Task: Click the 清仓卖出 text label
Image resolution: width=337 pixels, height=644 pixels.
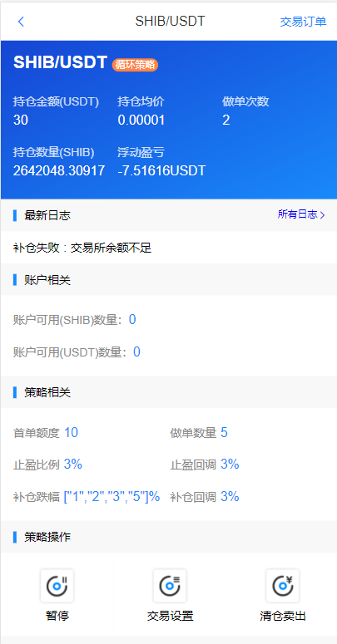Action: click(x=283, y=616)
